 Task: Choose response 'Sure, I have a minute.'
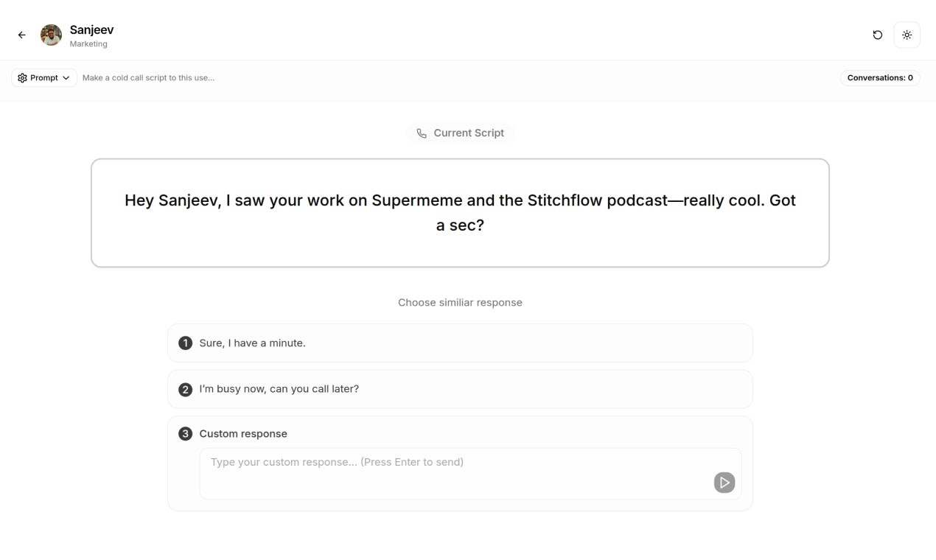(460, 343)
